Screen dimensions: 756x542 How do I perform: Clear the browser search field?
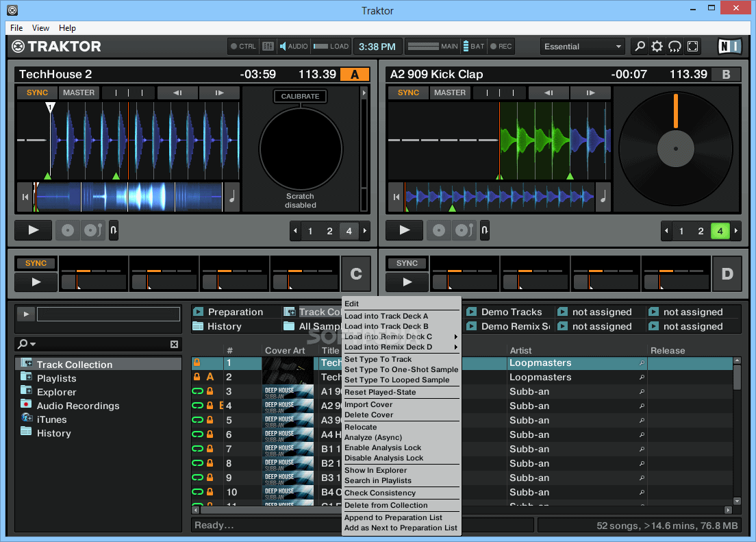click(x=174, y=344)
